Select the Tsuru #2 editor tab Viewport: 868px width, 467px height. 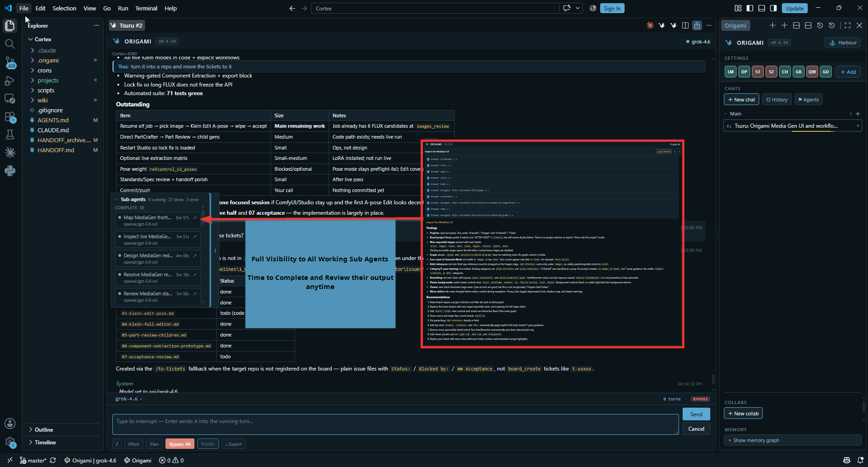click(127, 25)
